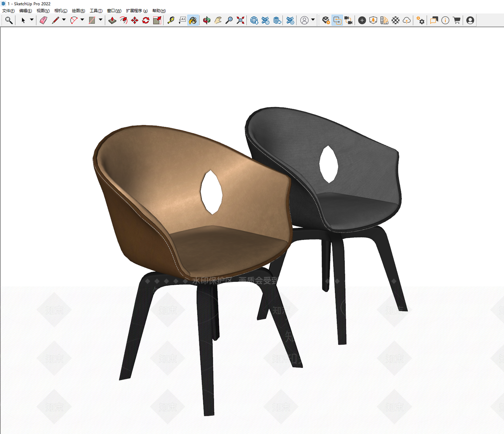Screen dimensions: 504x434
Task: Activate the Offset tool
Action: click(x=124, y=20)
